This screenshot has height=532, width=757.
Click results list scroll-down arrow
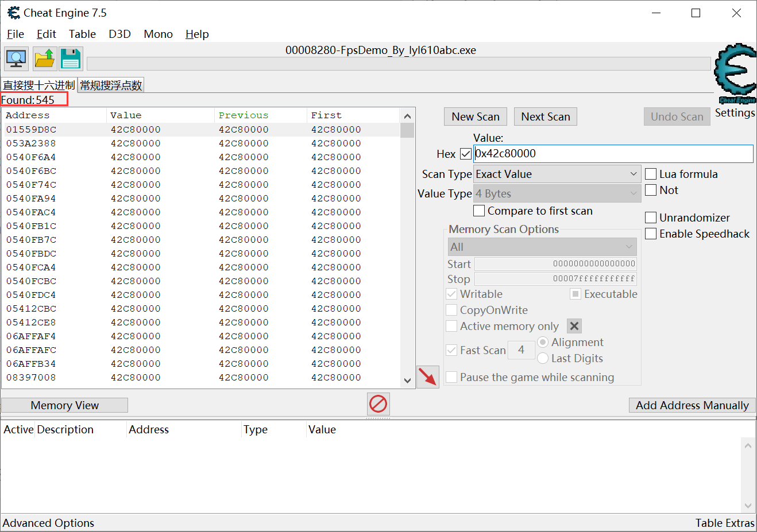coord(407,380)
